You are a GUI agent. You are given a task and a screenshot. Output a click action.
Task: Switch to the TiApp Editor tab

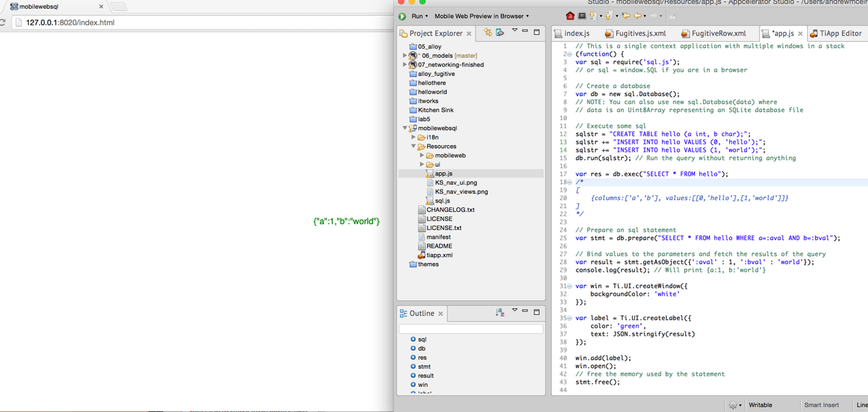pos(835,33)
